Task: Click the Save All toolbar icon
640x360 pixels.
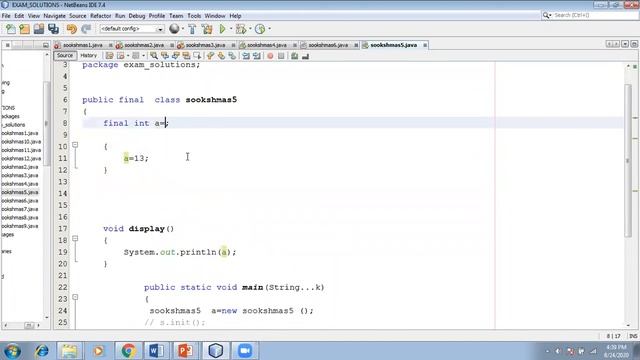Action: point(53,29)
